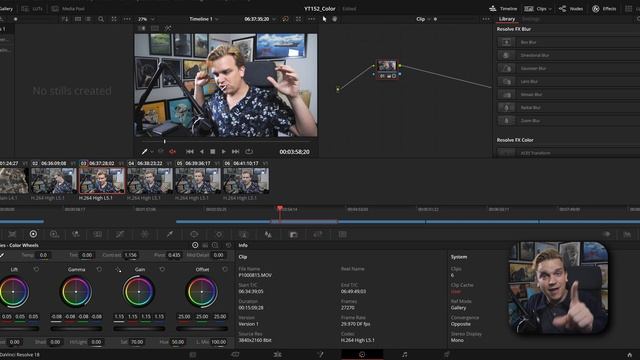
Task: Click the red playhead on the mini timeline
Action: [x=280, y=209]
